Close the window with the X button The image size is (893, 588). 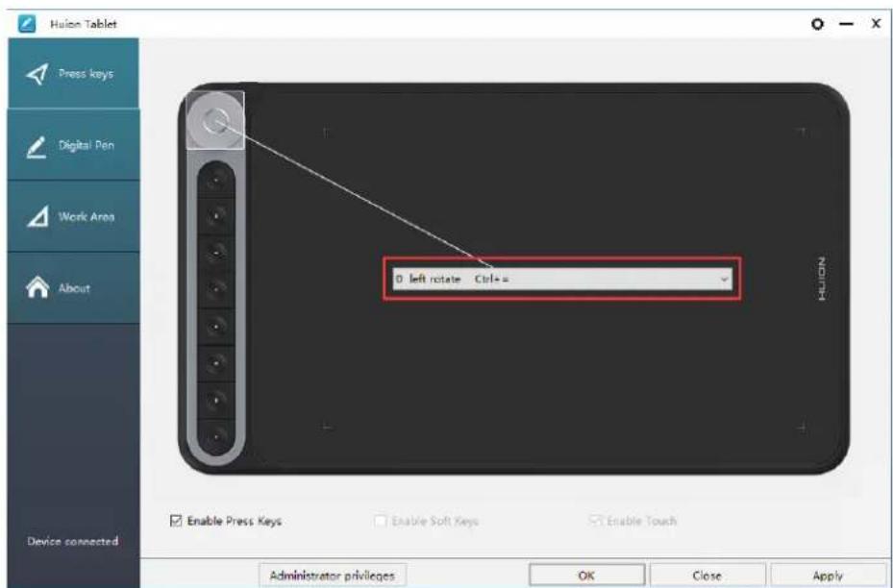point(876,24)
